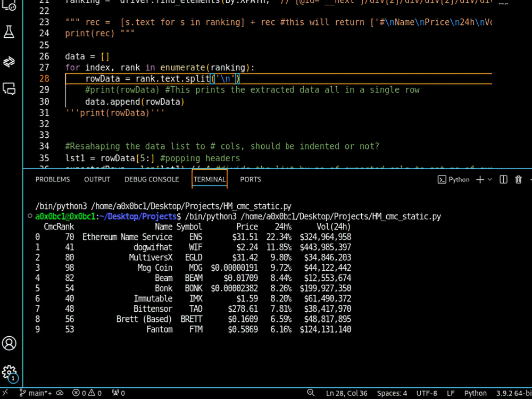Screen dimensions: 532x399
Task: Switch to the PORTS tab
Action: (x=251, y=179)
